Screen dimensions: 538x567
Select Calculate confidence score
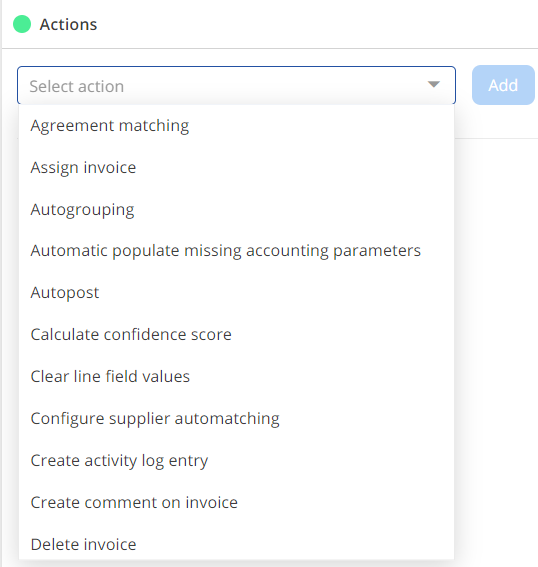(236, 334)
